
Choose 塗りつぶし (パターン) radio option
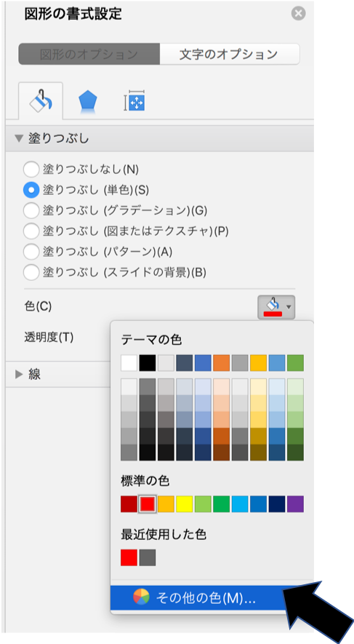[31, 251]
